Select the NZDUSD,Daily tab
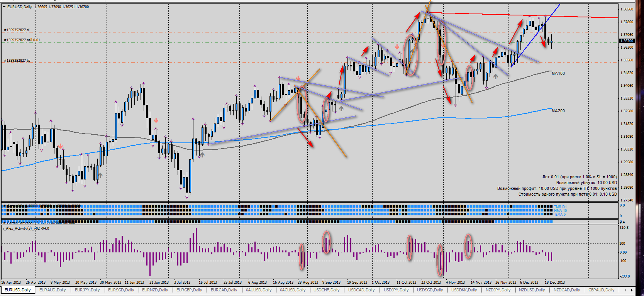The height and width of the screenshot is (296, 644). coord(532,290)
